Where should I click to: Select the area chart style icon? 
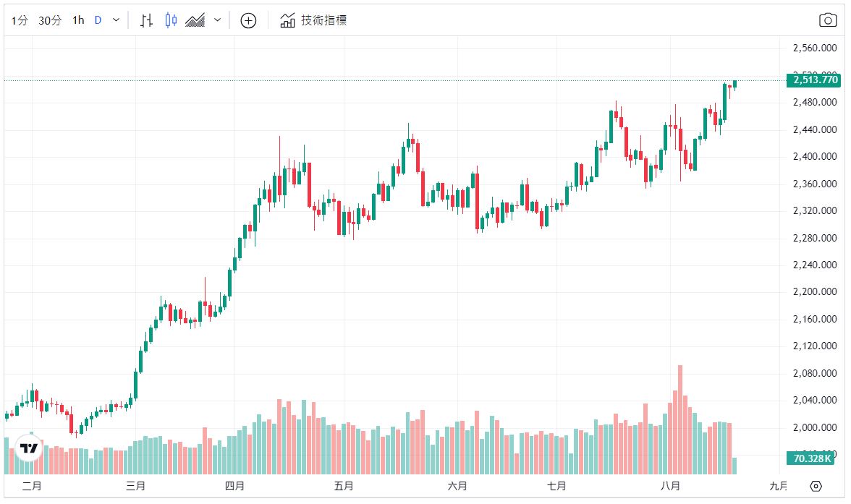195,20
